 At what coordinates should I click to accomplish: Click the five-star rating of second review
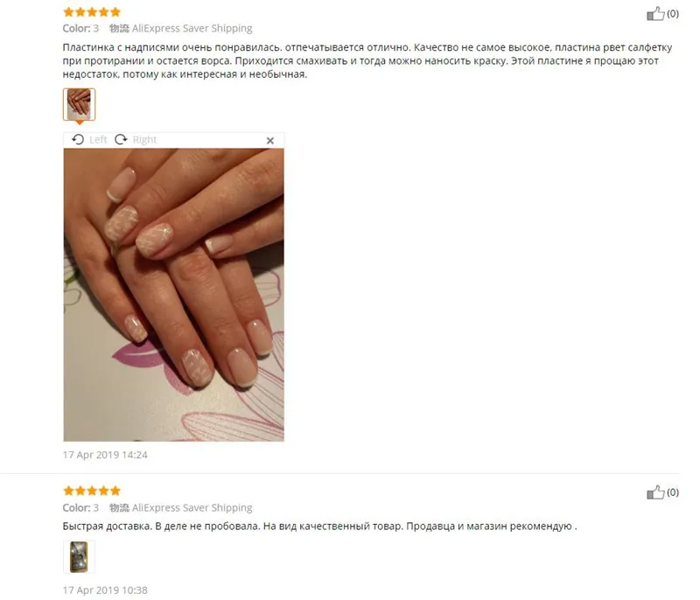[92, 491]
